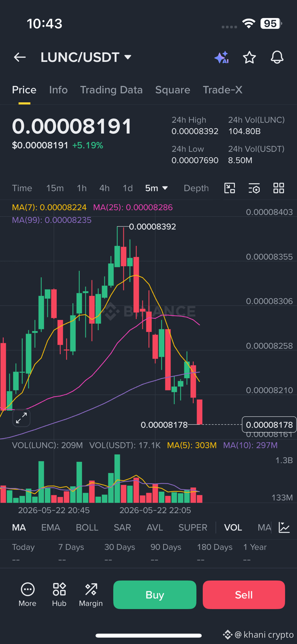Open price alert bell icon
Screen dimensions: 297x644
tap(277, 57)
